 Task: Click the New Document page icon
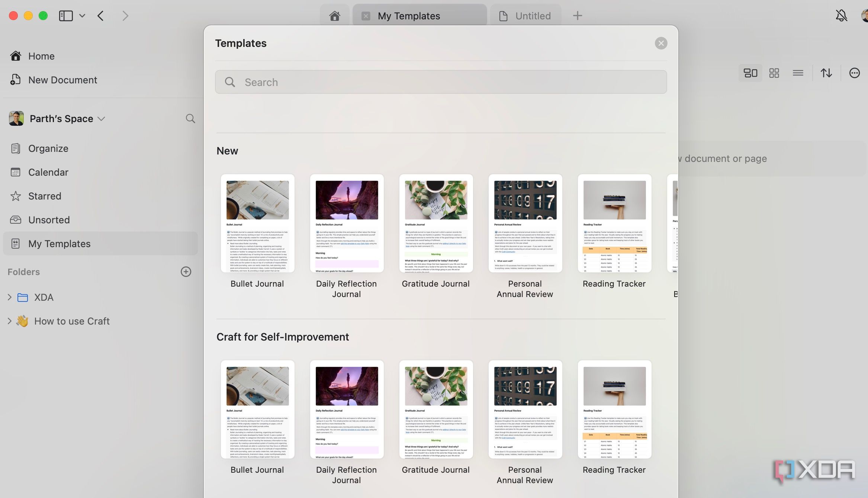(15, 80)
